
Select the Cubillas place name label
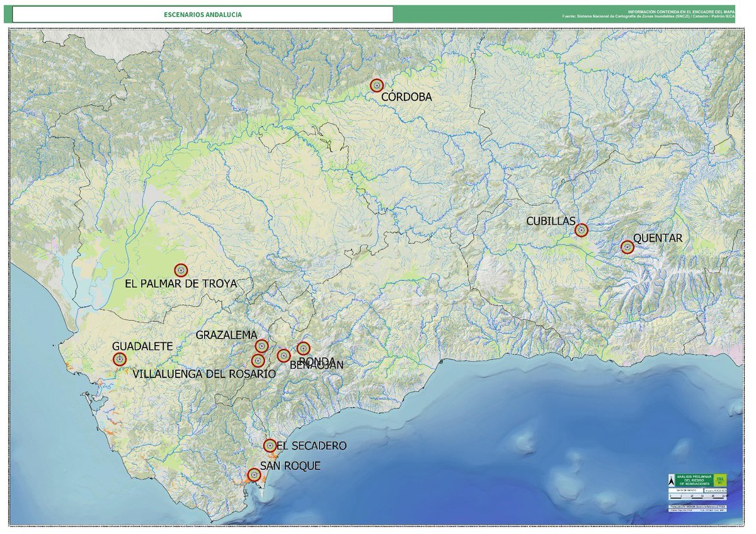click(x=552, y=221)
